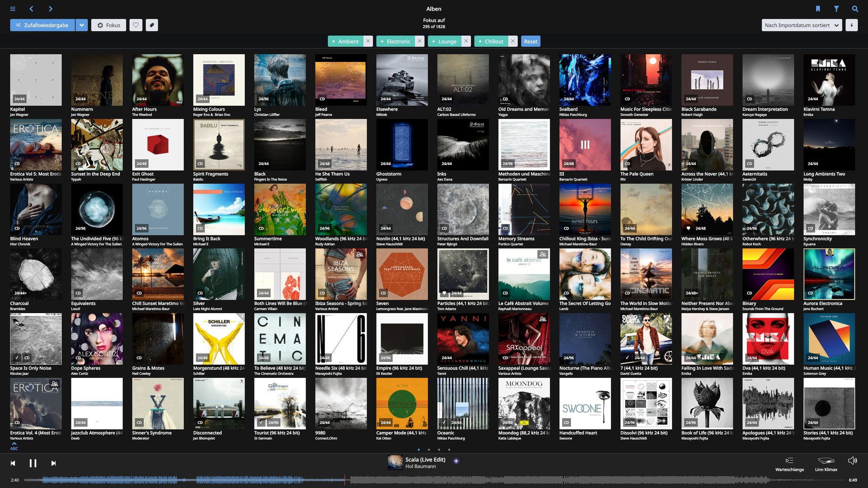Screen dimensions: 868x488
Task: Click the filter funnel icon
Action: click(836, 9)
